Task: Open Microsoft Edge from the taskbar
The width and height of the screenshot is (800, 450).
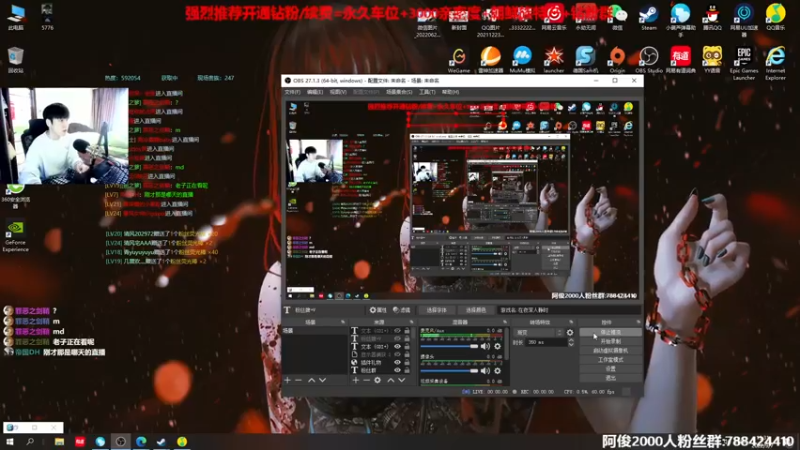Action: (x=141, y=442)
